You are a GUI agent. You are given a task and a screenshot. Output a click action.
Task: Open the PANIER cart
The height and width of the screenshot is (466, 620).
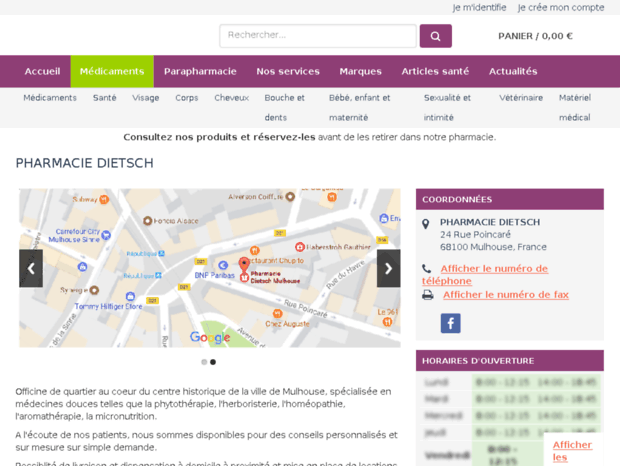pos(535,36)
